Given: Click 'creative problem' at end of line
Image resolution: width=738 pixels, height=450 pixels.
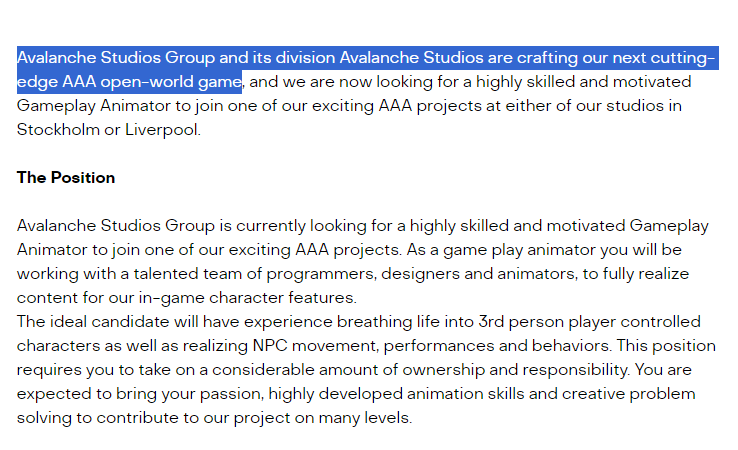Looking at the screenshot, I should [628, 394].
